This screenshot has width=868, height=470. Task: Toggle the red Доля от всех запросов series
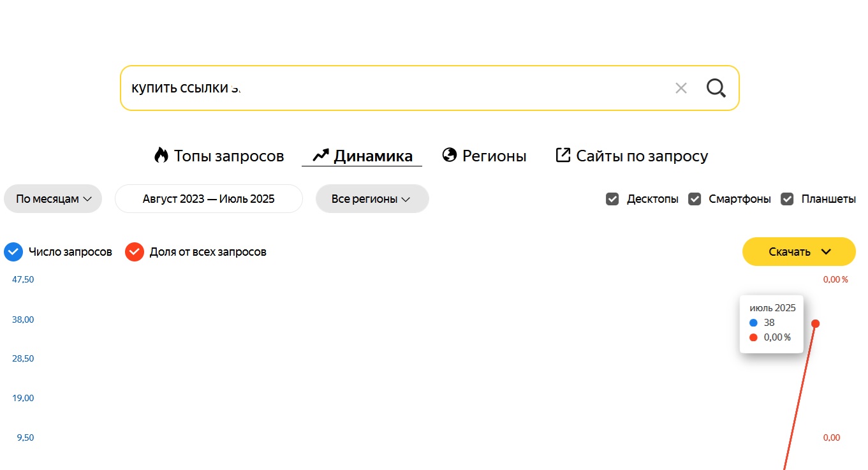[135, 252]
